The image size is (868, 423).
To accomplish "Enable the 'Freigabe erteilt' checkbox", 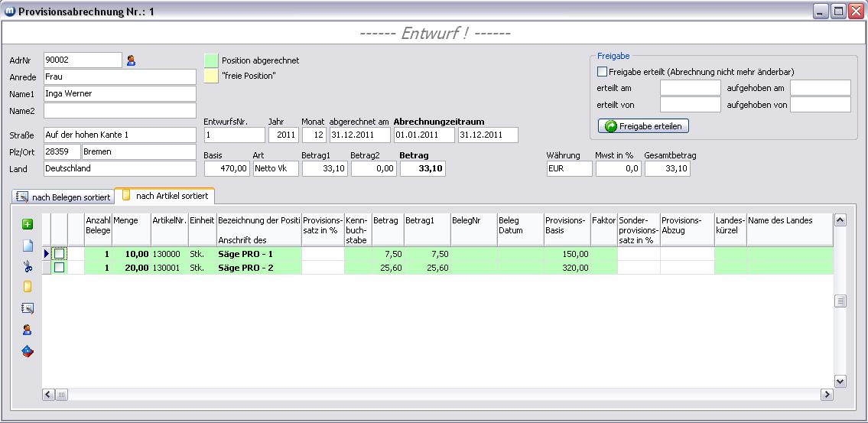I will [603, 72].
